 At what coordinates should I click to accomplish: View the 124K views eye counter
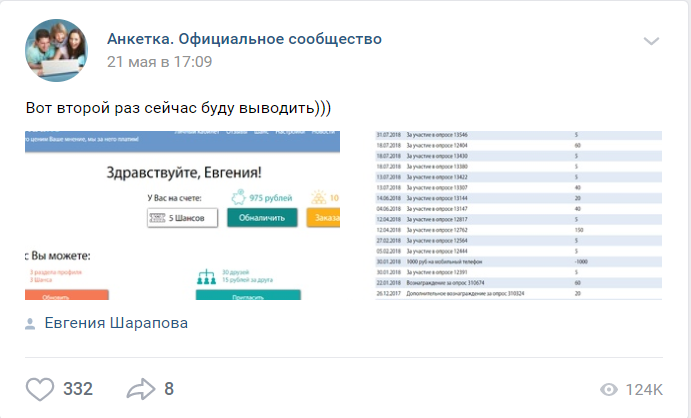pos(631,390)
